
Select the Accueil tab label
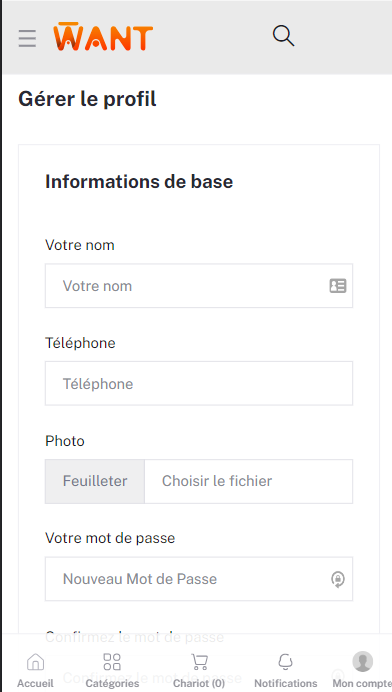coord(35,684)
